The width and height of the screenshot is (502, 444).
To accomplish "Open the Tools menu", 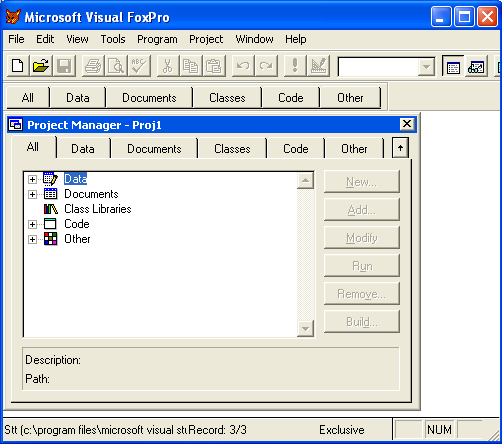I will 113,39.
